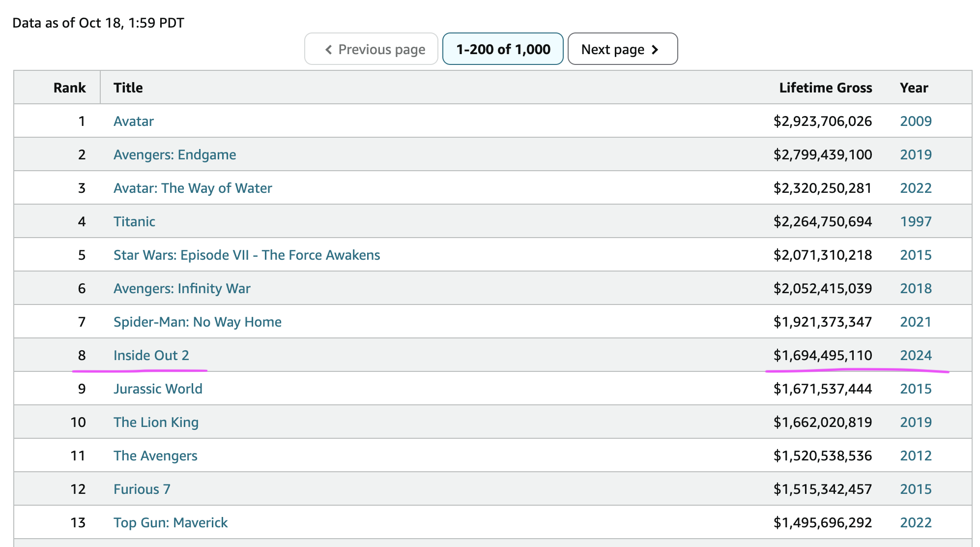This screenshot has height=547, width=980.
Task: Go to the Next page
Action: 622,49
